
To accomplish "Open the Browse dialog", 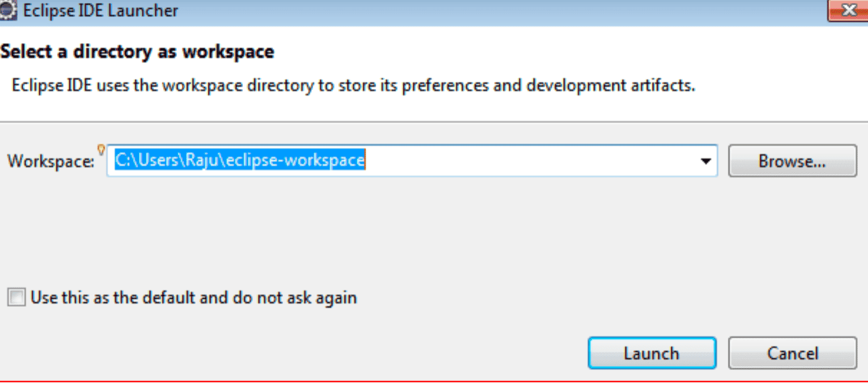I will [x=792, y=161].
